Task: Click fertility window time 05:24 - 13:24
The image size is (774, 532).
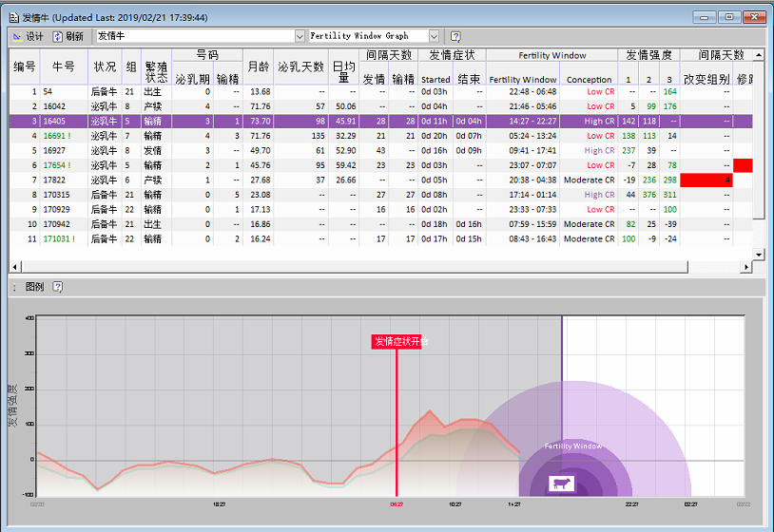Action: (532, 136)
